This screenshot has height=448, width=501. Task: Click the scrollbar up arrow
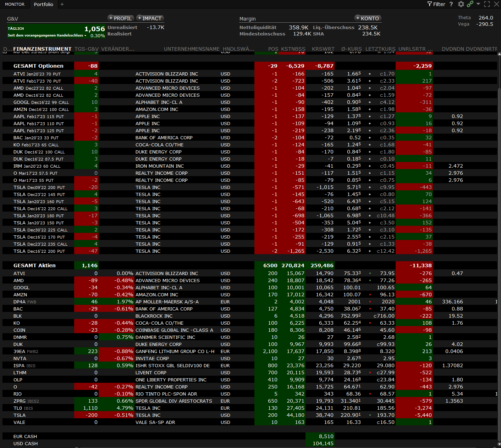499,54
